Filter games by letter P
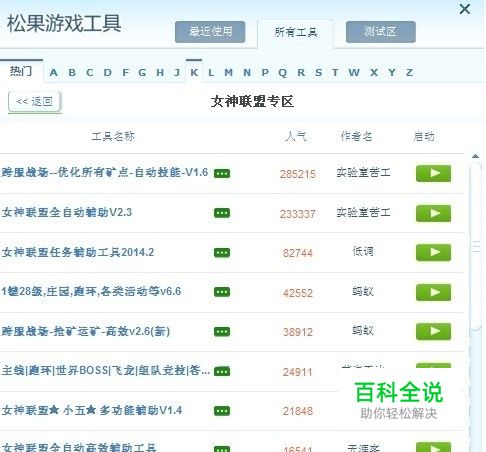This screenshot has width=486, height=452. (x=265, y=73)
